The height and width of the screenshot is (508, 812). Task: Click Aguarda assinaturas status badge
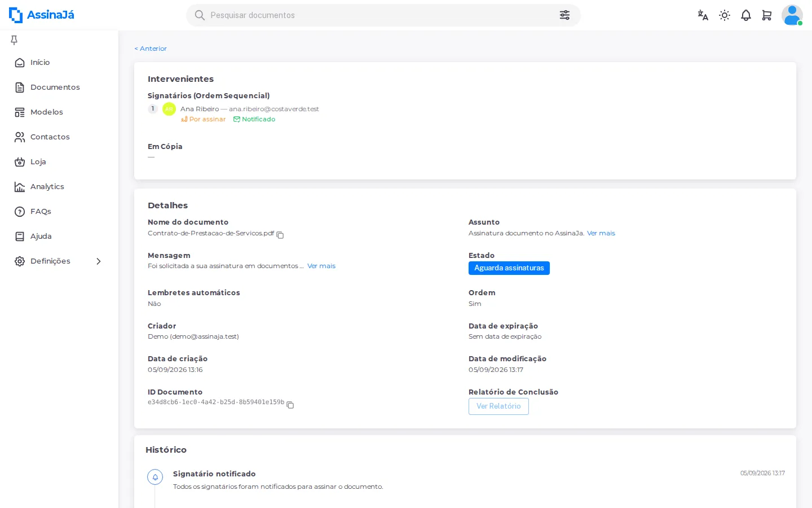click(x=509, y=268)
